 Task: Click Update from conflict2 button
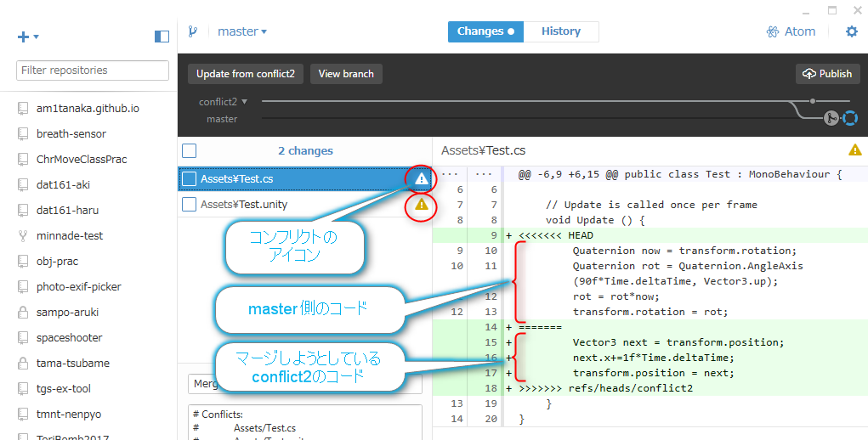(x=246, y=74)
